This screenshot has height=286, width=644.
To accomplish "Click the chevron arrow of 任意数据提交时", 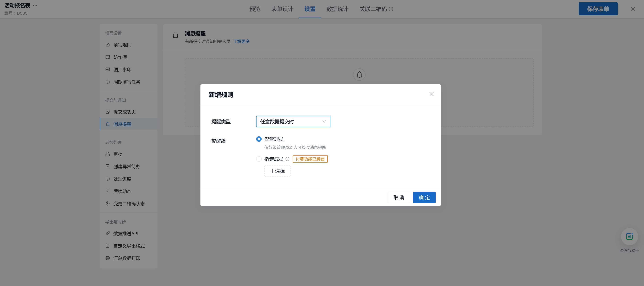I will pyautogui.click(x=324, y=122).
